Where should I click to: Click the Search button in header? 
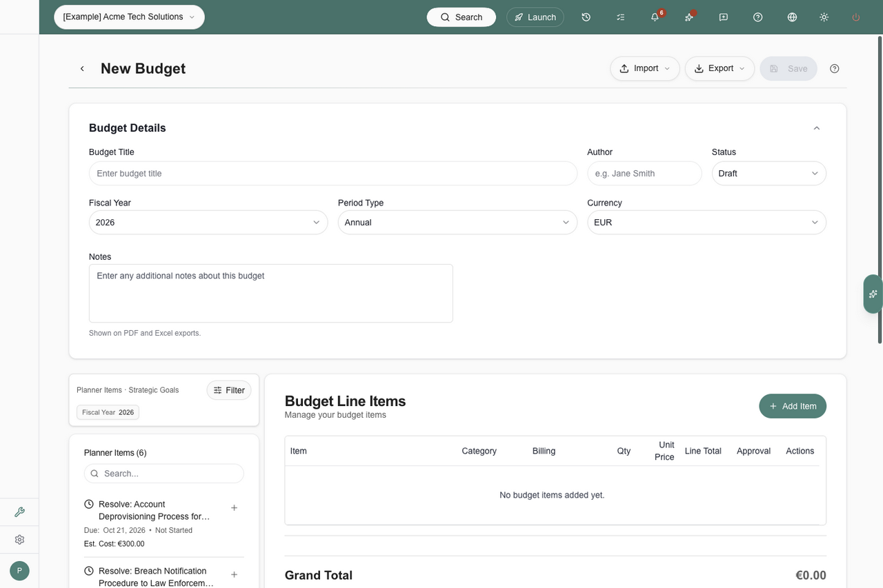462,17
